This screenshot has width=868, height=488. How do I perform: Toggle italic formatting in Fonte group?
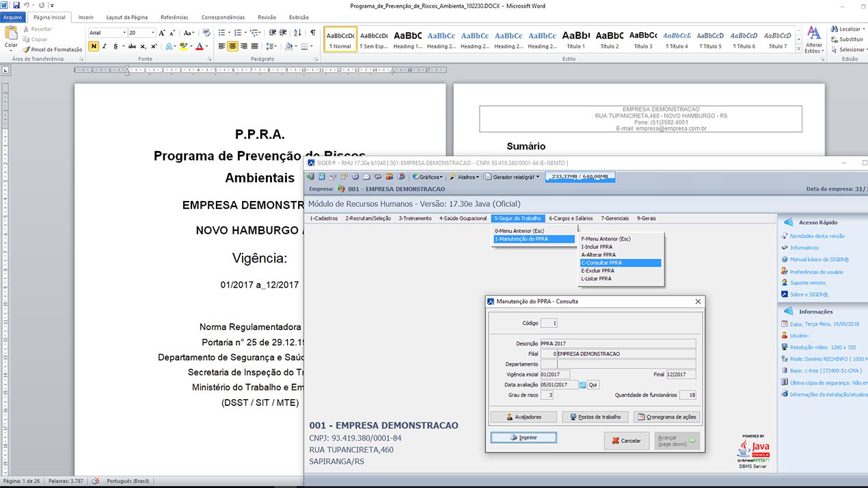(x=105, y=46)
